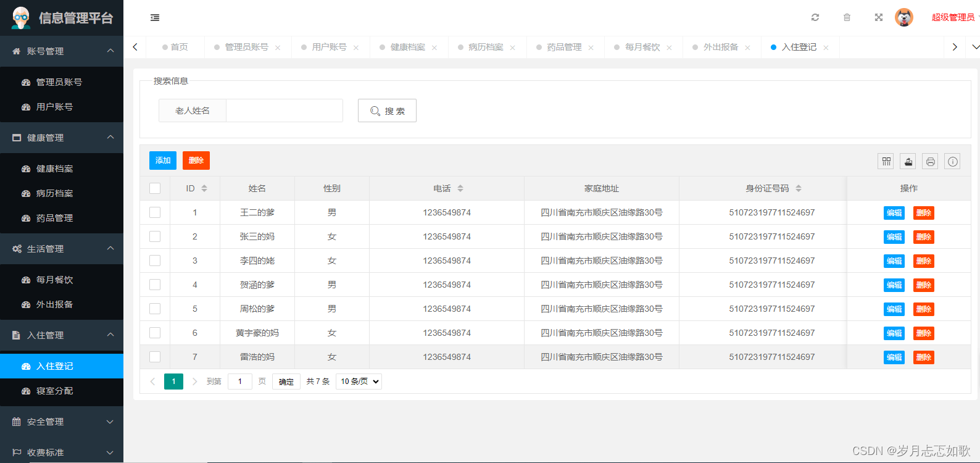Click the table export icon
This screenshot has height=463, width=980.
tap(908, 161)
